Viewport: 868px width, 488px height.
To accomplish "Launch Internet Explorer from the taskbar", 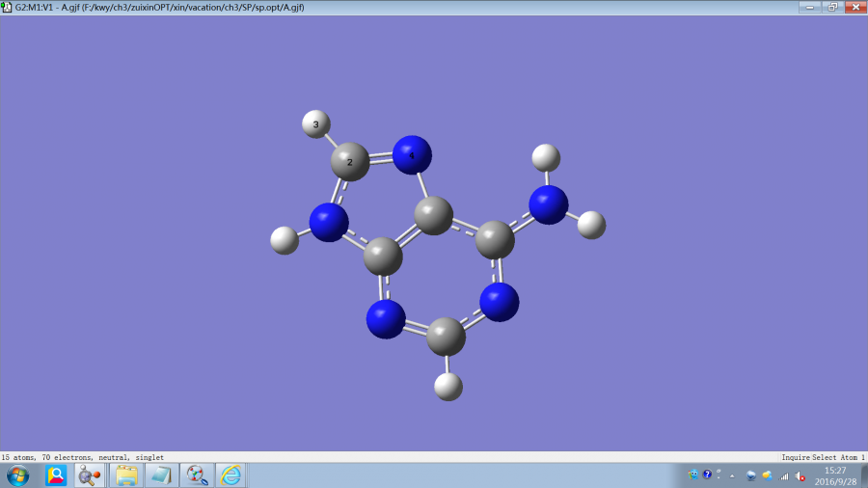I will click(x=231, y=475).
